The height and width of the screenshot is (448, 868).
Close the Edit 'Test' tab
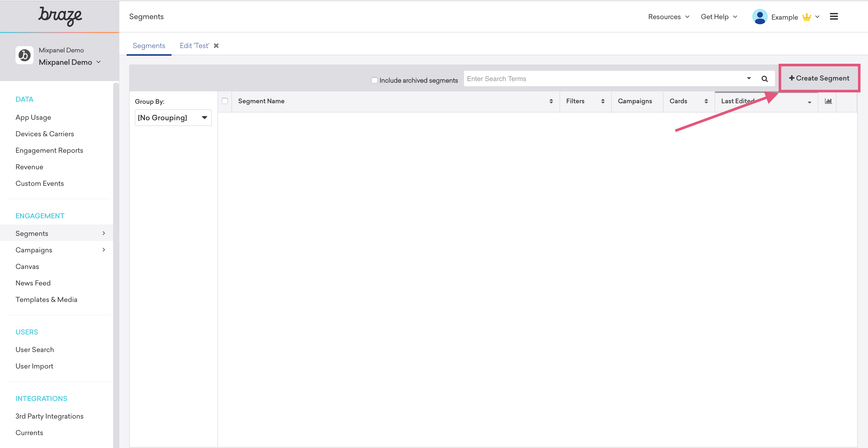pos(216,46)
